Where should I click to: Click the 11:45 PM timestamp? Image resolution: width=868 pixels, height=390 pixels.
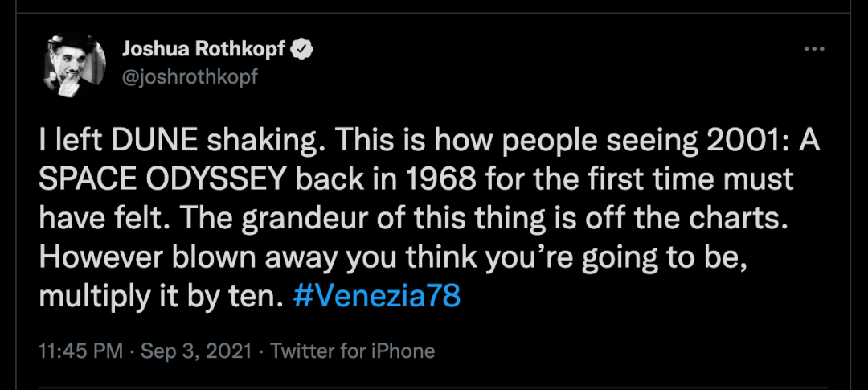tap(80, 351)
